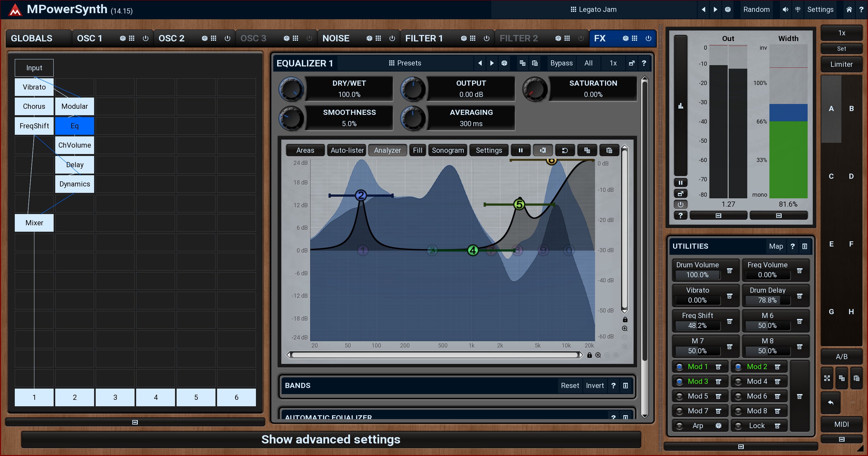Open the equalizer Presets list
This screenshot has width=868, height=456.
[x=405, y=63]
